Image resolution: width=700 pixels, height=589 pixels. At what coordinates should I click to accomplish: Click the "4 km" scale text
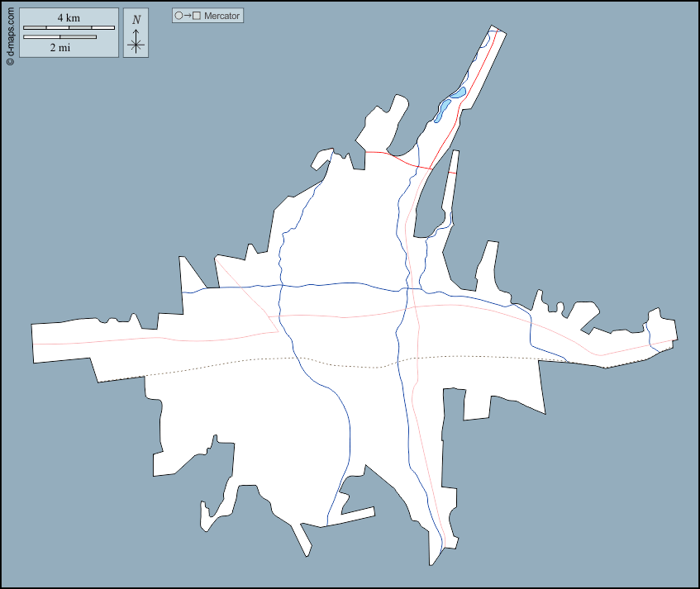(x=69, y=17)
